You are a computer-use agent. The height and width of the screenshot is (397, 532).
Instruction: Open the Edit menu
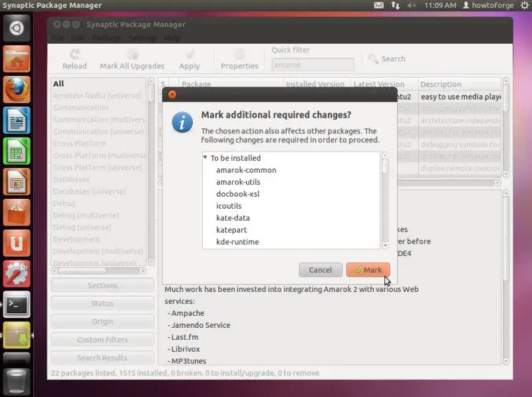(x=78, y=38)
